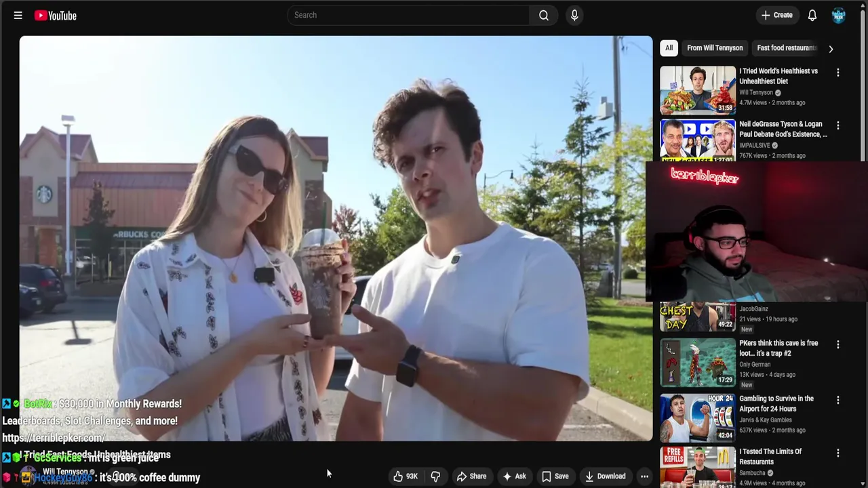Open PKers cave trap video thumbnail
868x488 pixels.
click(x=698, y=362)
